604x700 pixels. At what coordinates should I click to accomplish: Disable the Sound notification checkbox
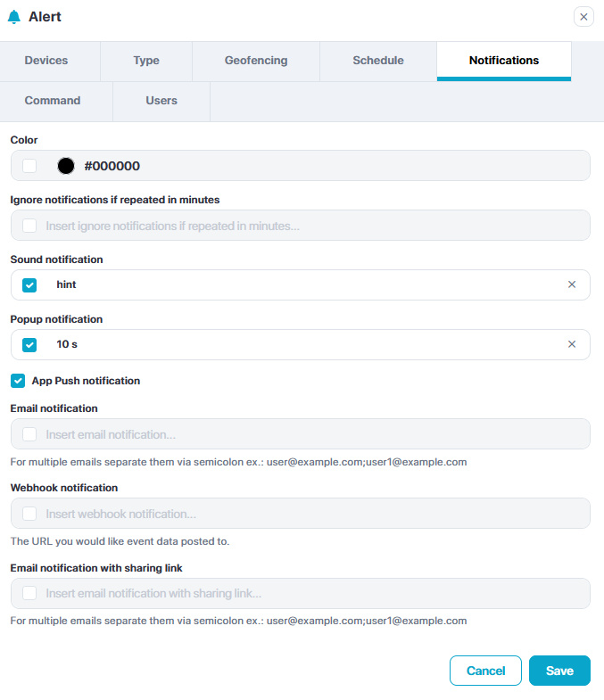[30, 285]
